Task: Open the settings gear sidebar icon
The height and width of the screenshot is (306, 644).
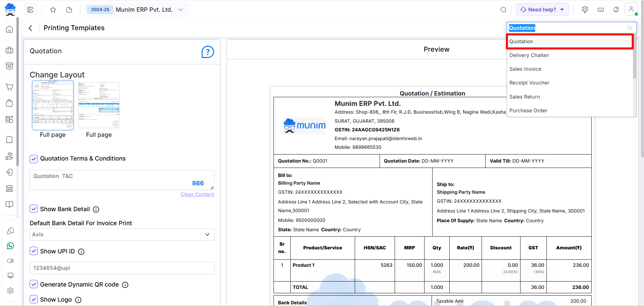Action: (x=10, y=291)
